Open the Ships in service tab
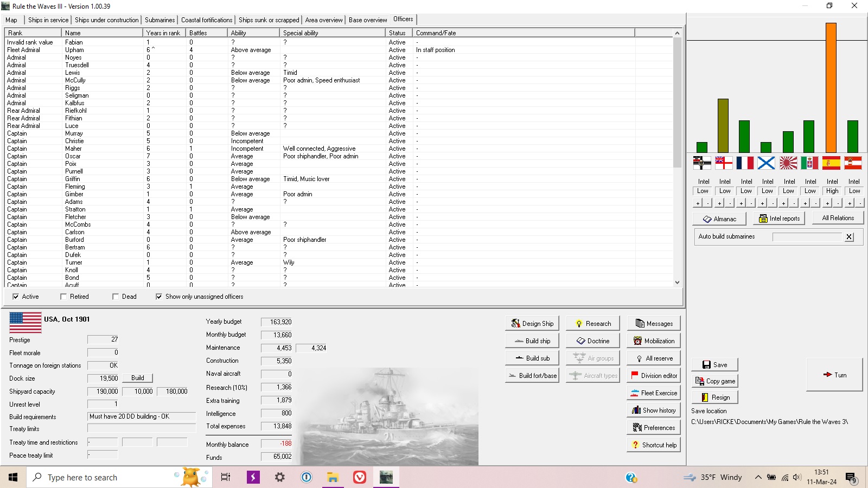Image resolution: width=868 pixels, height=488 pixels. point(48,20)
